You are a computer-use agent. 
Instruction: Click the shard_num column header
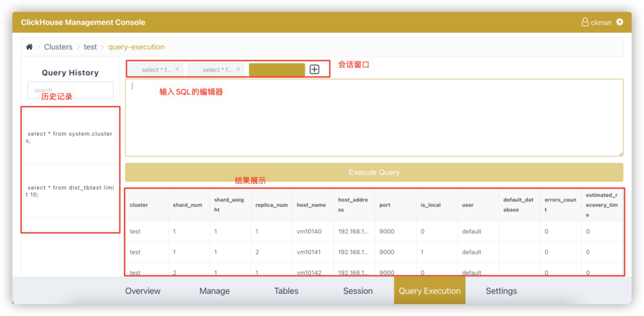(x=188, y=205)
